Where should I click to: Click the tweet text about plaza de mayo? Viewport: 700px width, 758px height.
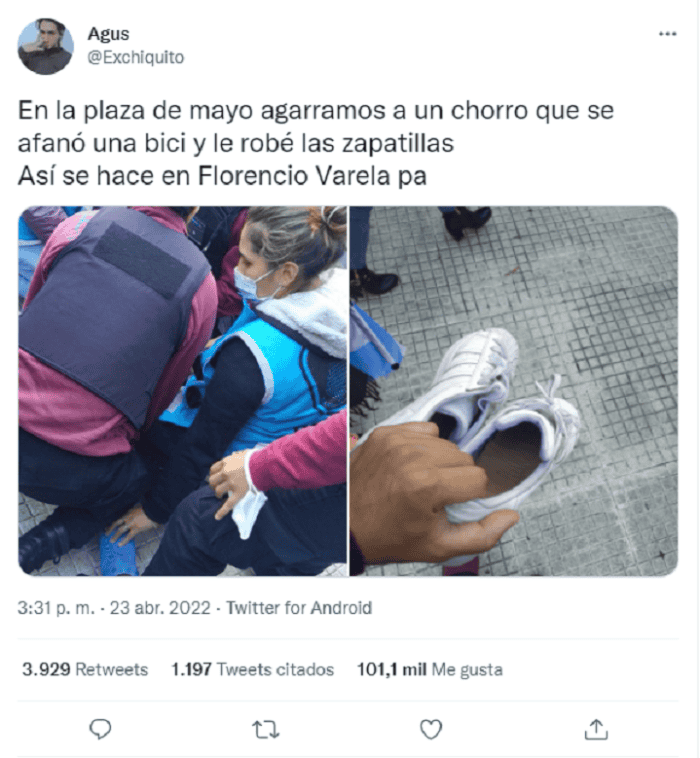click(316, 127)
